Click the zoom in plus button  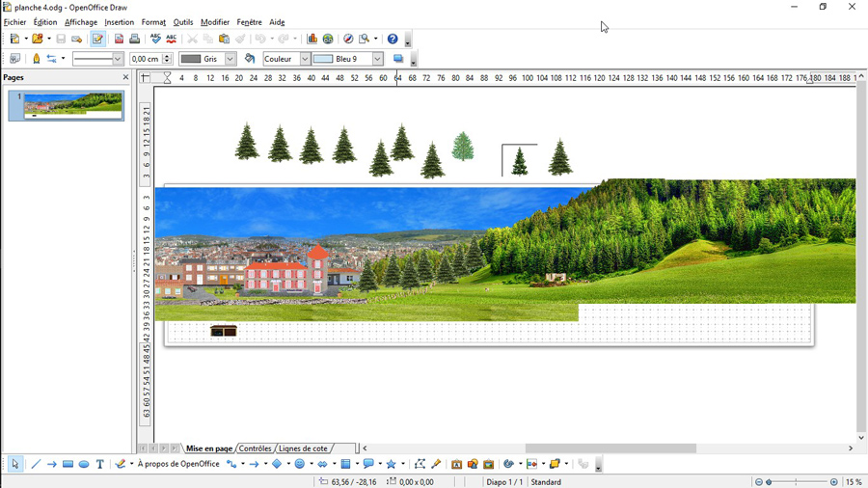coord(834,482)
